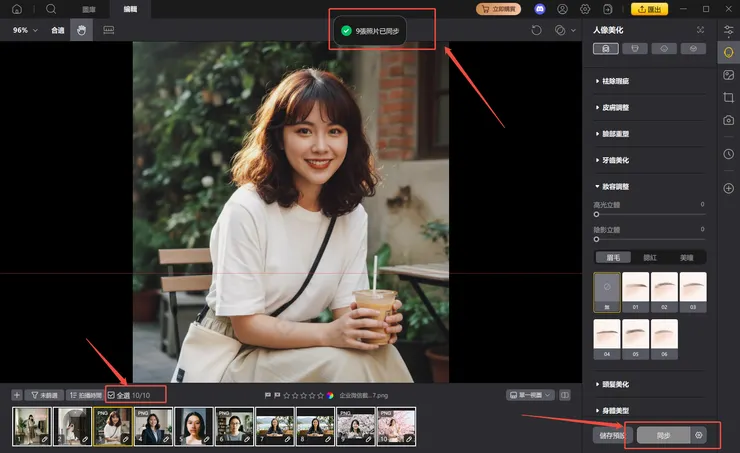The width and height of the screenshot is (740, 453).
Task: Switch to the 腮紅 tab
Action: click(650, 257)
